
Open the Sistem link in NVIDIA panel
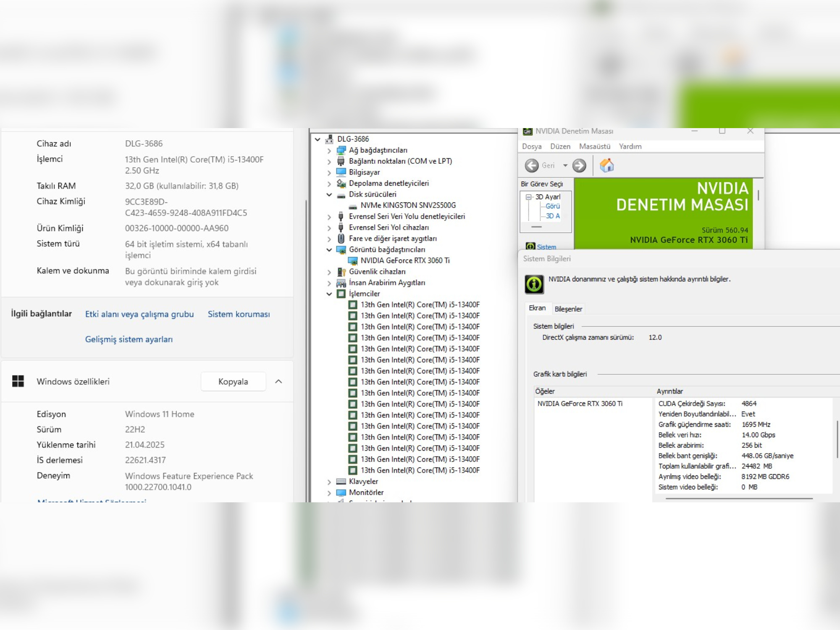tap(546, 247)
